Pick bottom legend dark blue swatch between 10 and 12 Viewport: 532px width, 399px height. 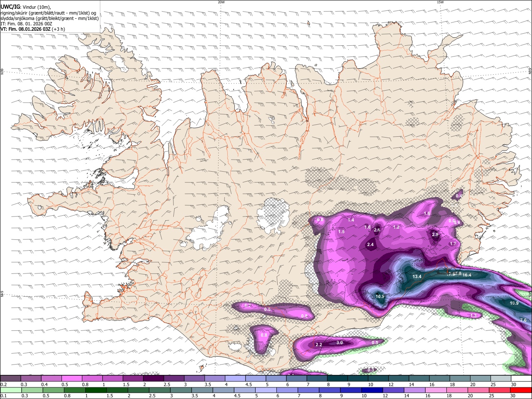pos(372,390)
